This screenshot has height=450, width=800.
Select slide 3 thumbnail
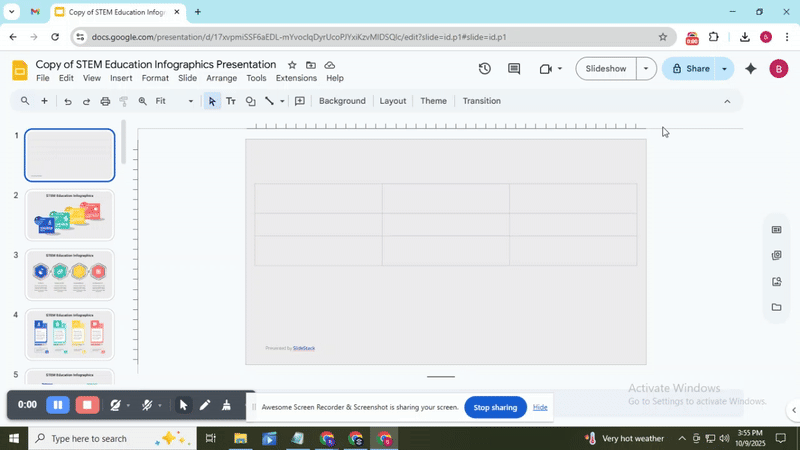70,275
